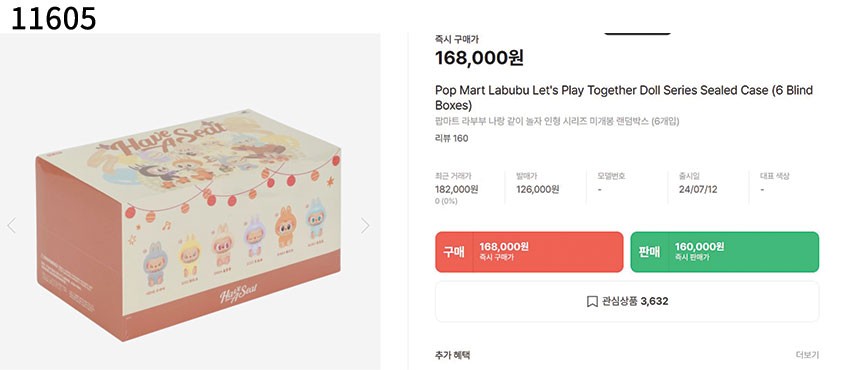
Task: Click the product title Pop Mart Labubu
Action: coord(624,98)
